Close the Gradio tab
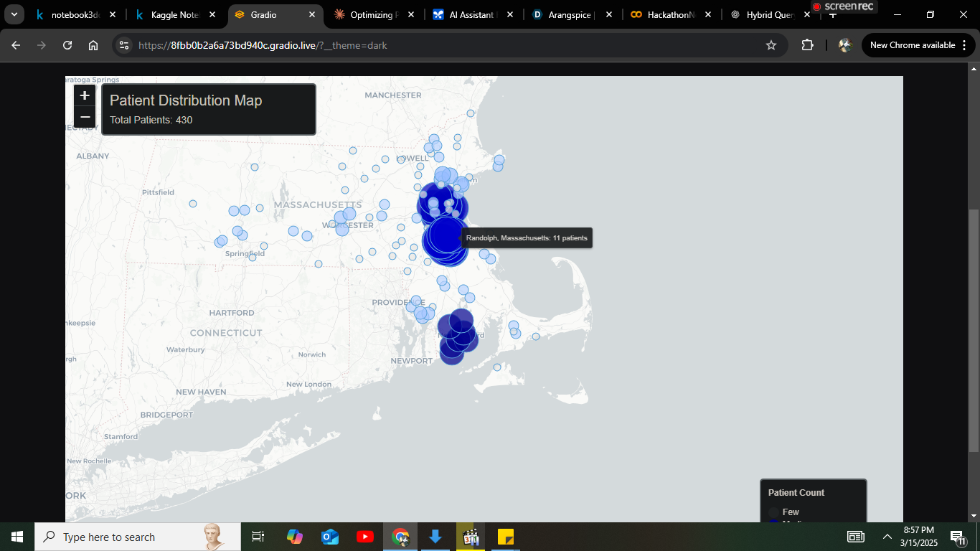The image size is (980, 551). coord(311,14)
